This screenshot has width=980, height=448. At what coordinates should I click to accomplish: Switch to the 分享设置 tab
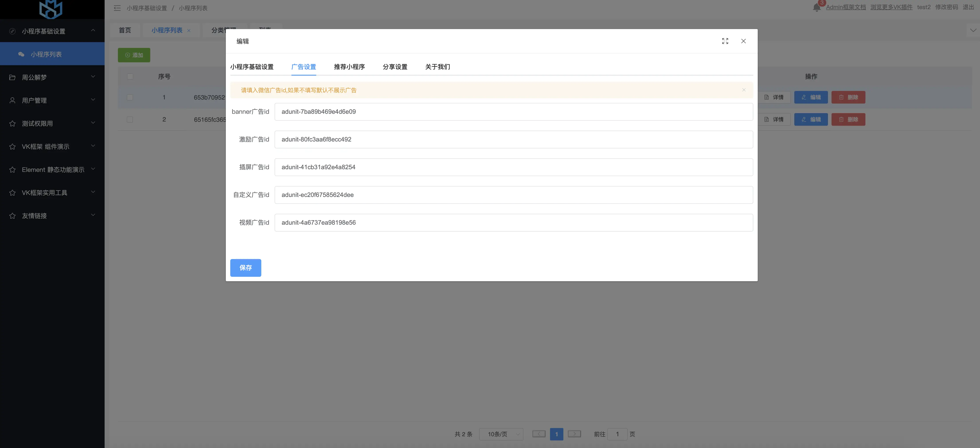tap(395, 67)
